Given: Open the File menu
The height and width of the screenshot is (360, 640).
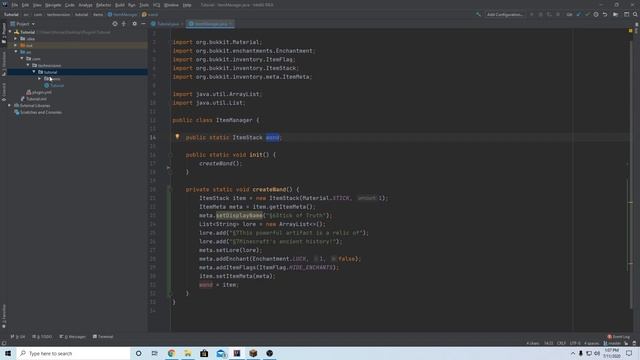Looking at the screenshot, I should click(15, 5).
